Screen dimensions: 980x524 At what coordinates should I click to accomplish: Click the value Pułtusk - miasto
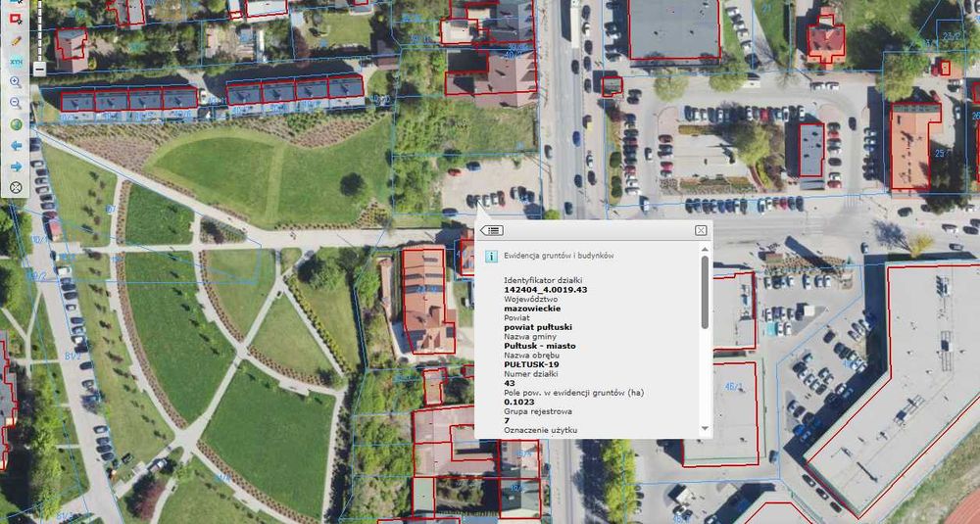tap(540, 346)
